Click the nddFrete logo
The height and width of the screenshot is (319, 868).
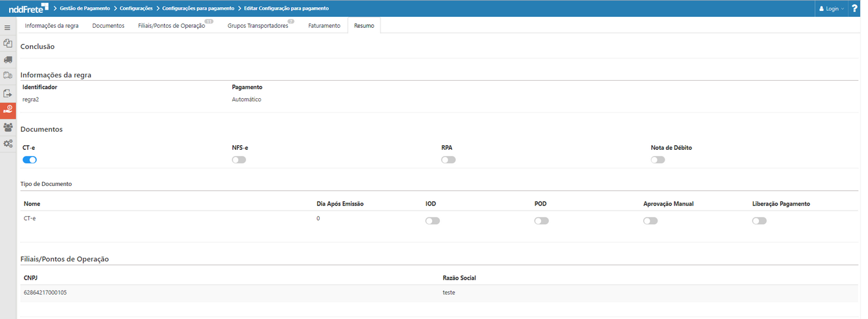25,8
